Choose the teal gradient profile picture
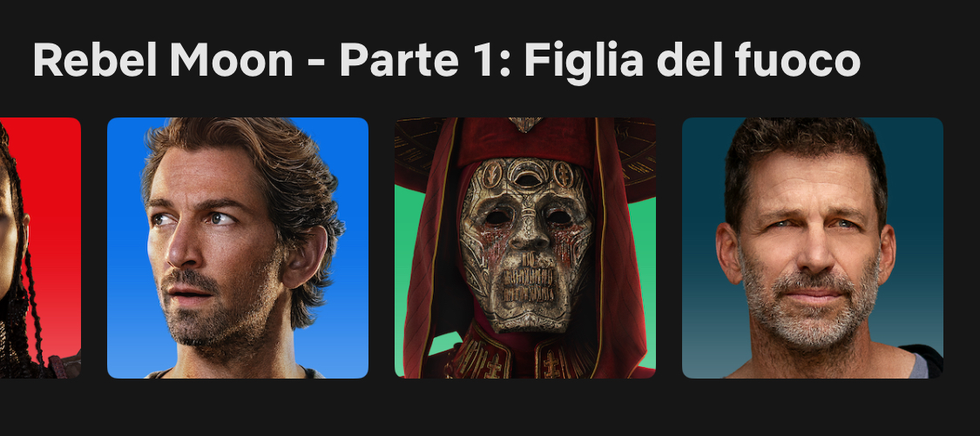 pos(813,248)
